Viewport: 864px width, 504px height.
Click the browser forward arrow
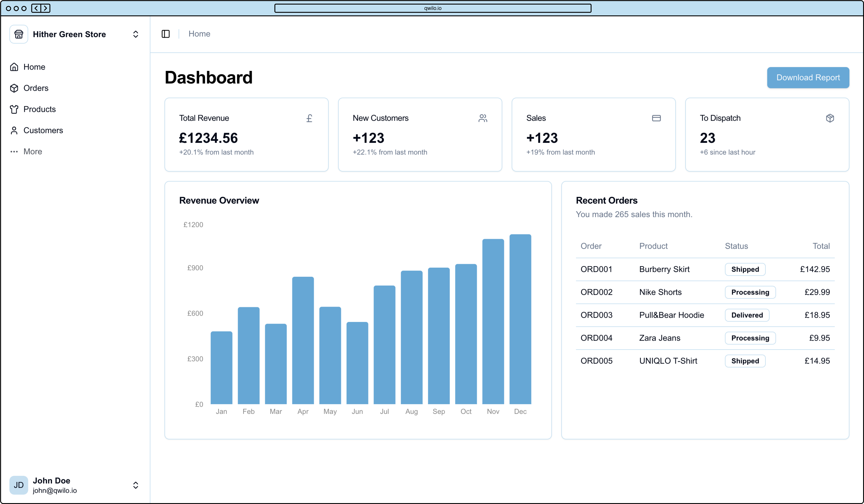click(45, 8)
